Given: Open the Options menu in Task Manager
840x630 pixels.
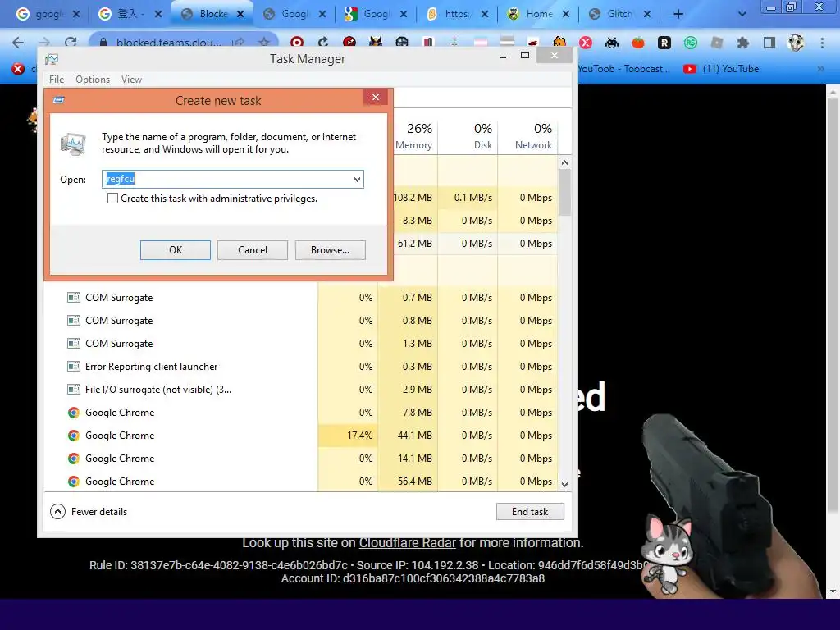Looking at the screenshot, I should [93, 80].
